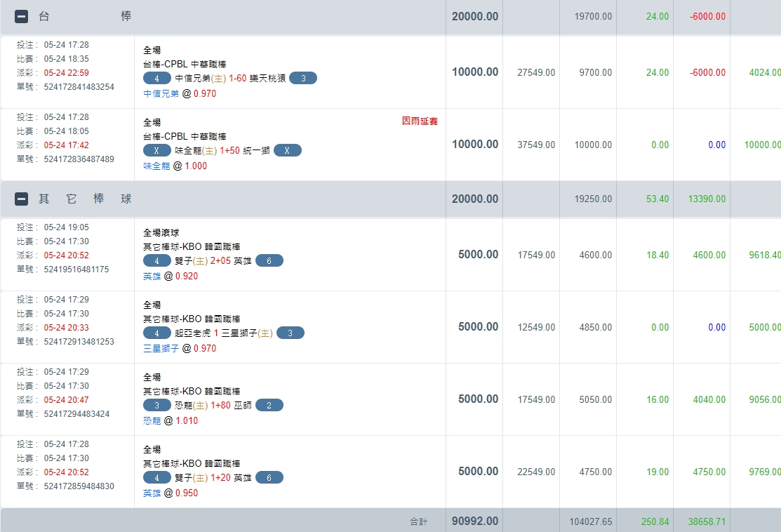Click order number 524172841483254

[79, 87]
